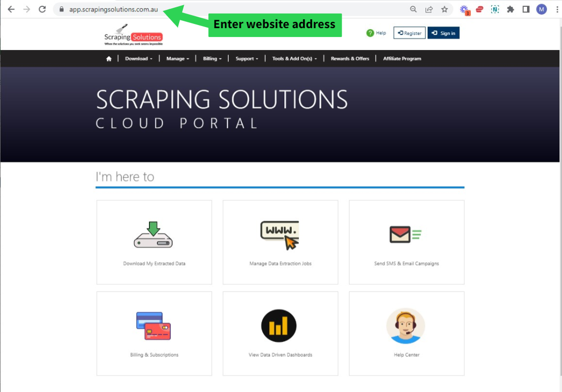
Task: Click the Help text link in header
Action: (x=381, y=33)
